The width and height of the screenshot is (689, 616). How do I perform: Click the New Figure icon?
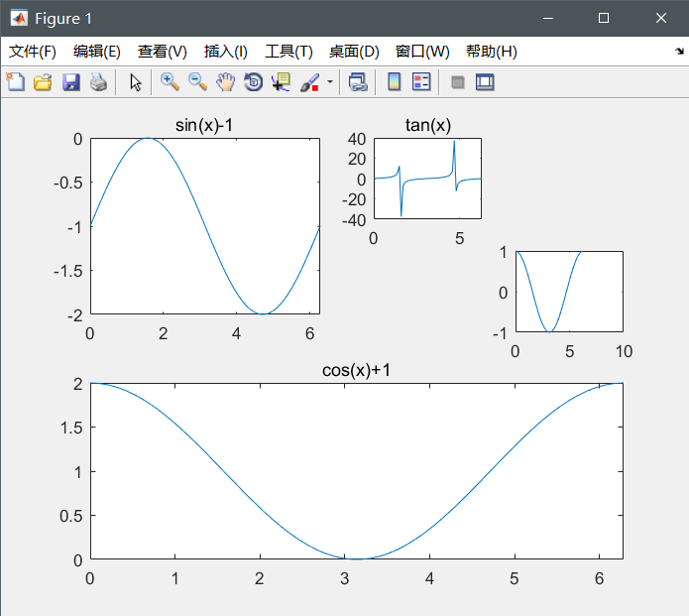point(16,82)
